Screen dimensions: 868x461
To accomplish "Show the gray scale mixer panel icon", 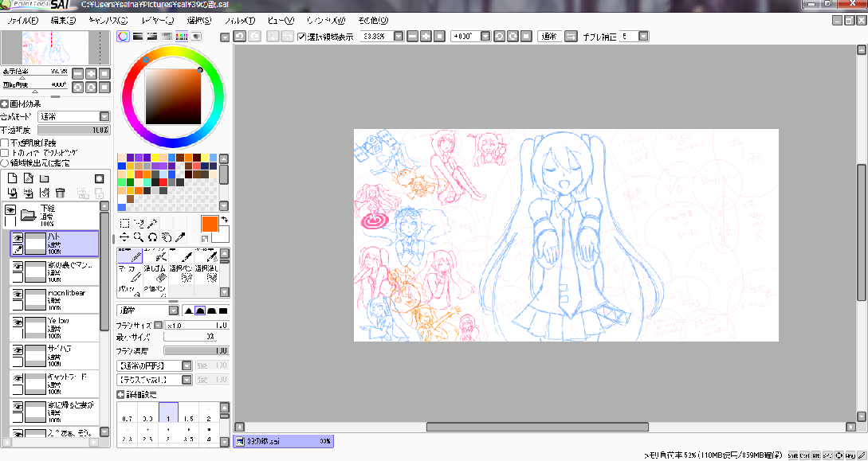I will (x=167, y=37).
